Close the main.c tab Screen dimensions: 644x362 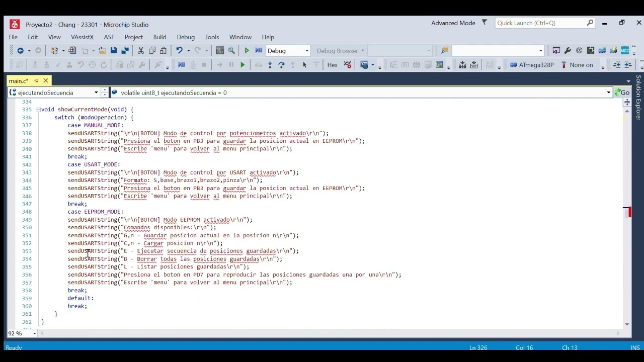[46, 80]
